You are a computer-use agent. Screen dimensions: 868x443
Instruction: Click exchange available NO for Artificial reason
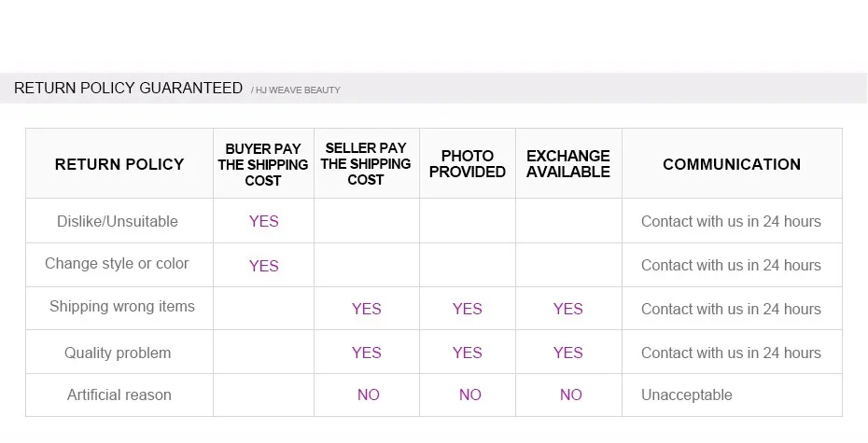pos(571,395)
